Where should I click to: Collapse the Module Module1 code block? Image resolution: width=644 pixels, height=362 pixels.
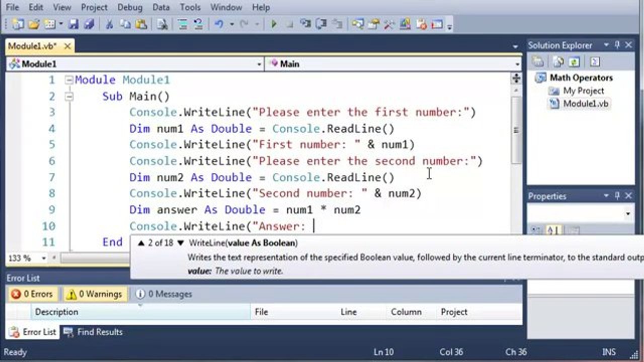tap(69, 80)
